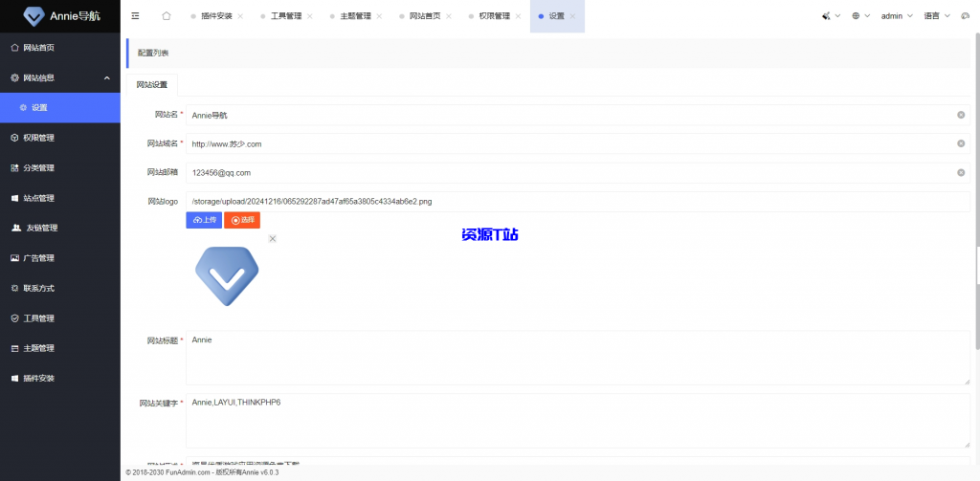The height and width of the screenshot is (481, 980).
Task: Open 插件安装 in the sidebar
Action: pyautogui.click(x=60, y=378)
